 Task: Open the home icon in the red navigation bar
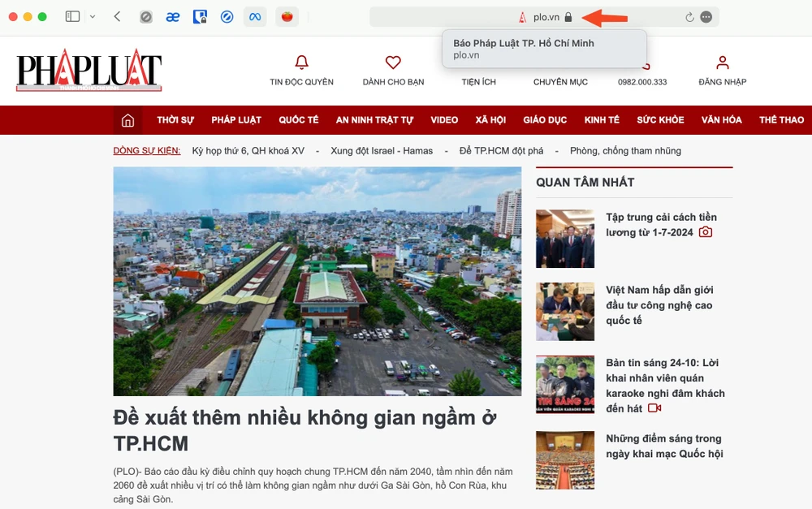tap(127, 119)
